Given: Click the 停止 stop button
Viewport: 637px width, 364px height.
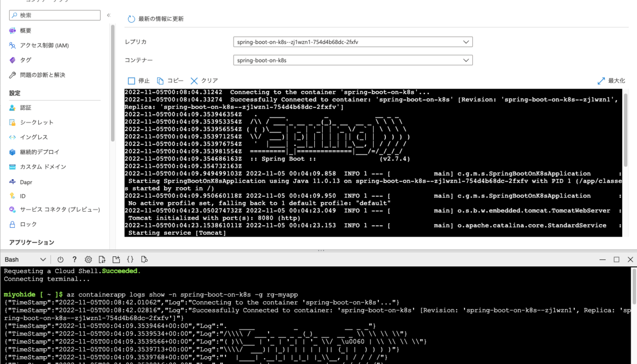Looking at the screenshot, I should 139,81.
